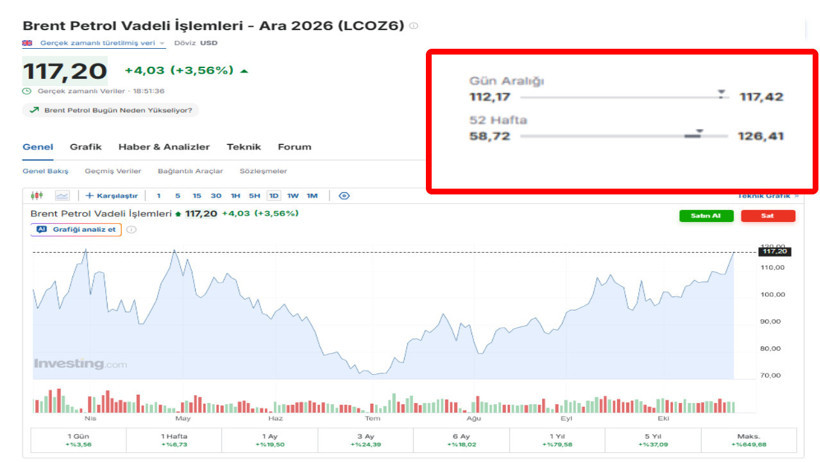Click the 117,20 price marker on chart axis
This screenshot has height=462, width=820.
click(774, 252)
